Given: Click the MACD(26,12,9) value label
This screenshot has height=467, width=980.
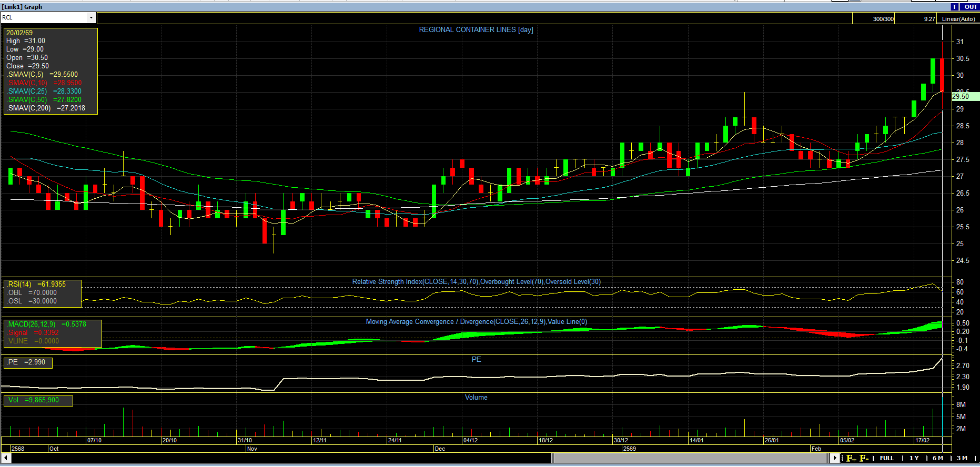Looking at the screenshot, I should pyautogui.click(x=47, y=324).
